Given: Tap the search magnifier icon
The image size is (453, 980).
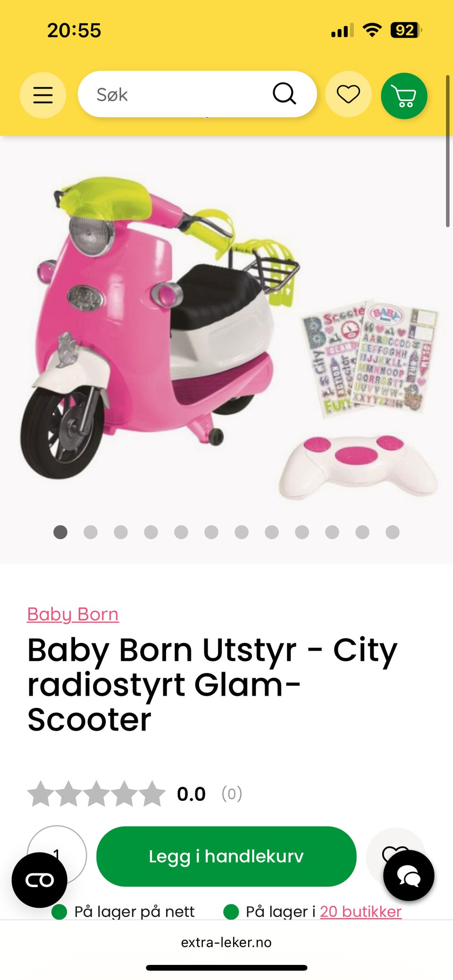Looking at the screenshot, I should [285, 94].
